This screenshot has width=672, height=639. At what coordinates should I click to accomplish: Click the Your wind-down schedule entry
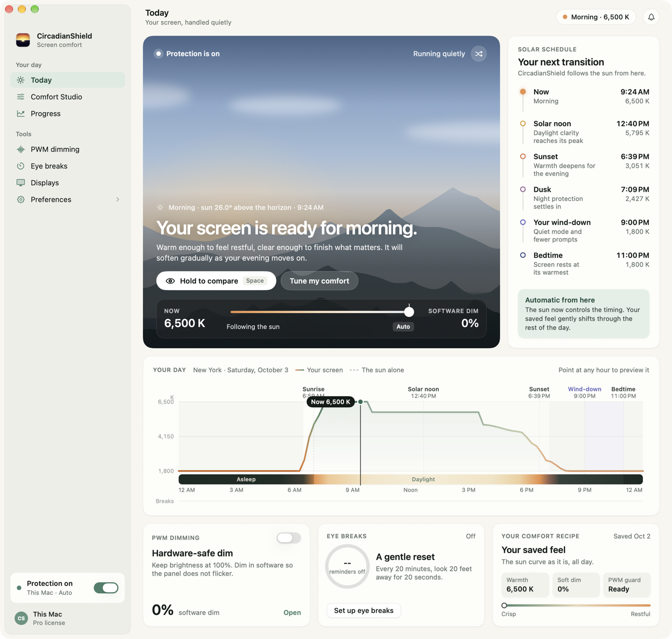tap(584, 230)
